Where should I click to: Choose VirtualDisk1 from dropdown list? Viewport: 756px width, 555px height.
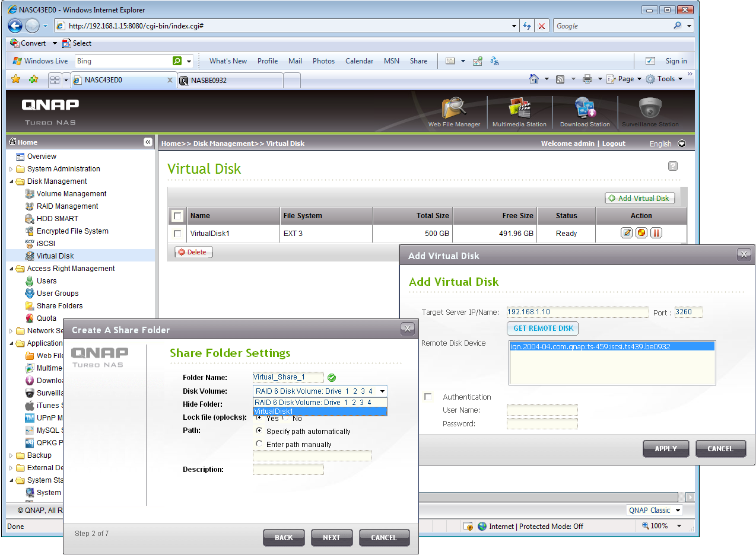click(x=320, y=411)
